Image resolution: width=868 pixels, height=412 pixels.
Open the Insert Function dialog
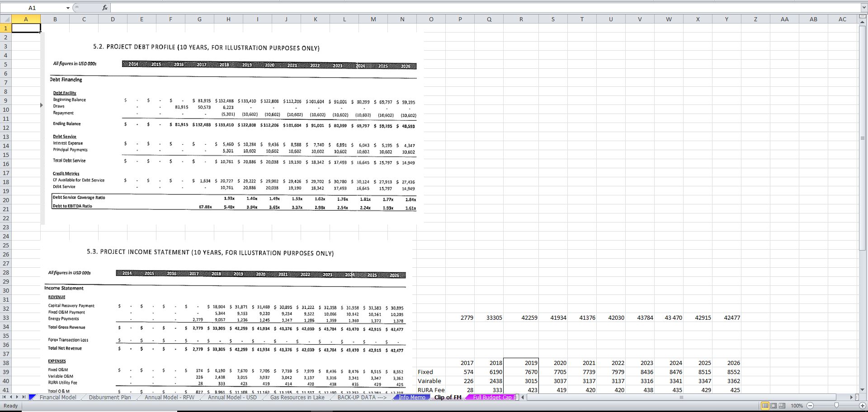104,7
